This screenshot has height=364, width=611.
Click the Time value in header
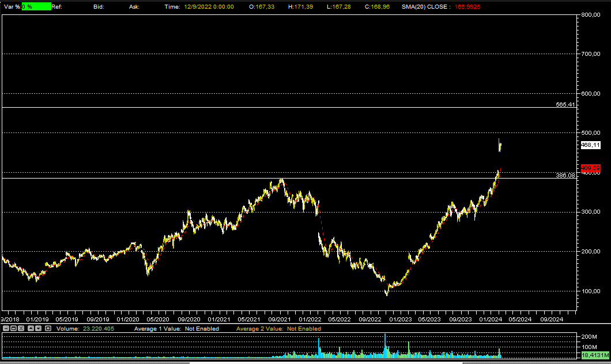click(x=210, y=6)
